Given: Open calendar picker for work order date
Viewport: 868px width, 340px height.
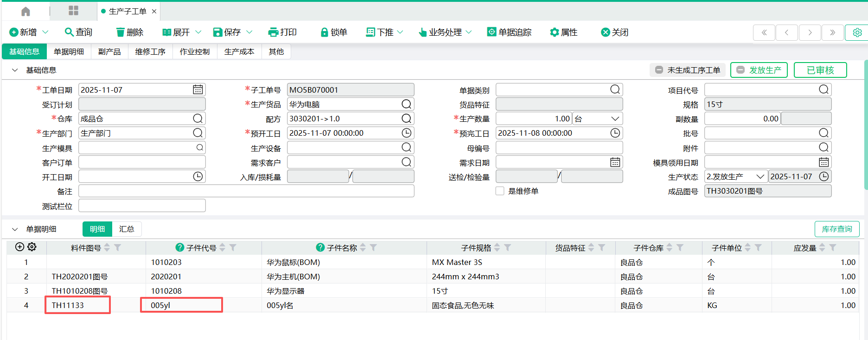Looking at the screenshot, I should click(x=198, y=90).
